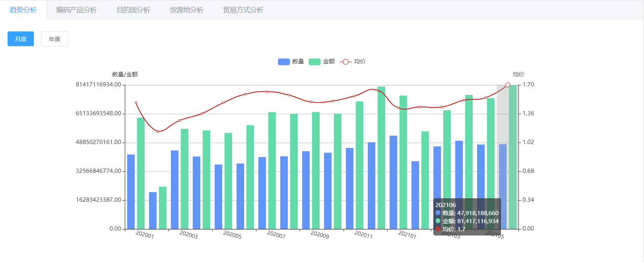Viewport: 644px width, 262px height.
Task: Click the y-axis value 32566846774.00
Action: click(98, 171)
